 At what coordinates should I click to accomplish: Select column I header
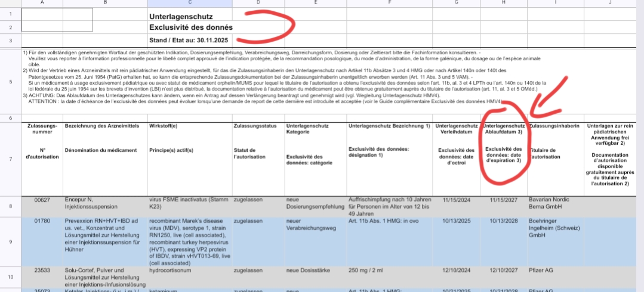[556, 4]
